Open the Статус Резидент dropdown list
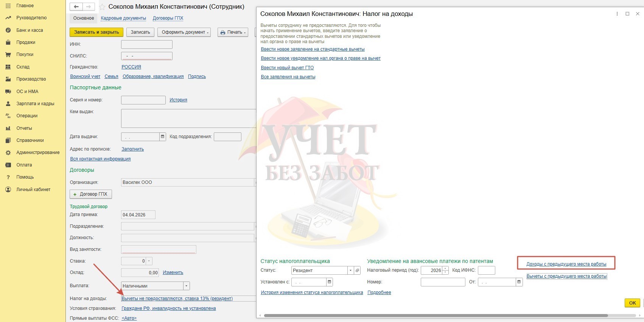The image size is (644, 322). tap(350, 271)
